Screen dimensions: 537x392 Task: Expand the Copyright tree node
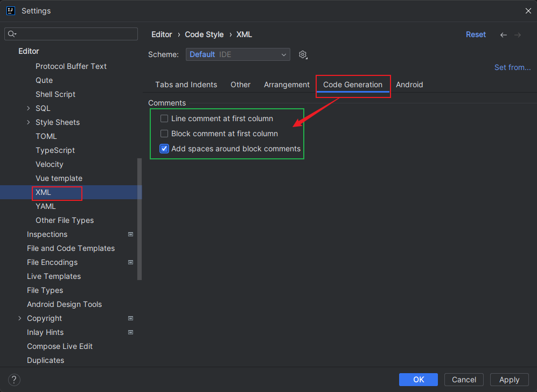pyautogui.click(x=19, y=318)
